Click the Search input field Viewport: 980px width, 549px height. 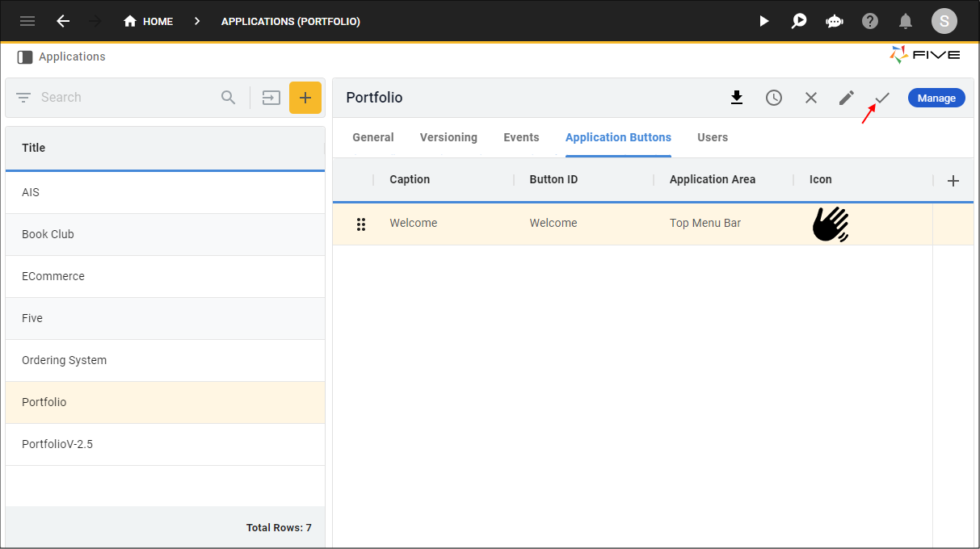coord(125,98)
